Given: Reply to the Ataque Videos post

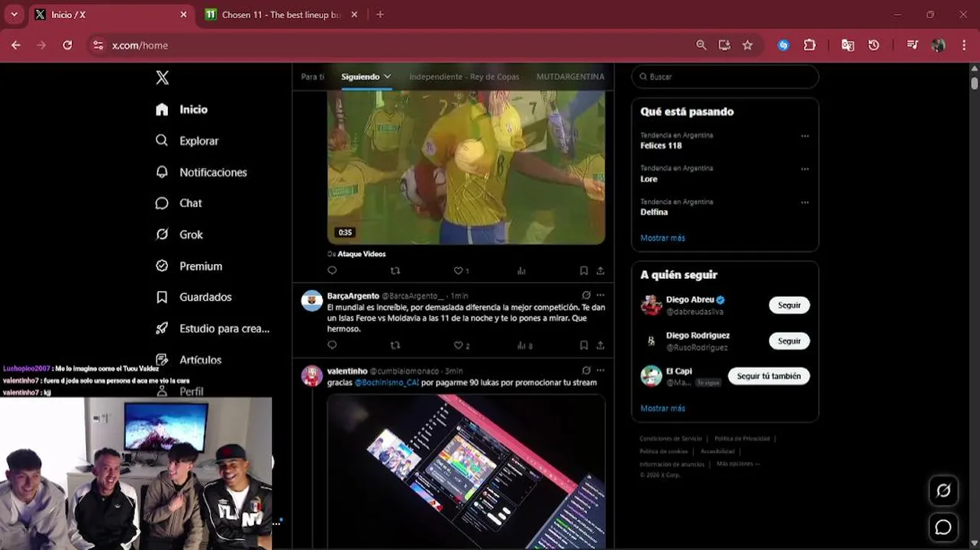Looking at the screenshot, I should 332,270.
